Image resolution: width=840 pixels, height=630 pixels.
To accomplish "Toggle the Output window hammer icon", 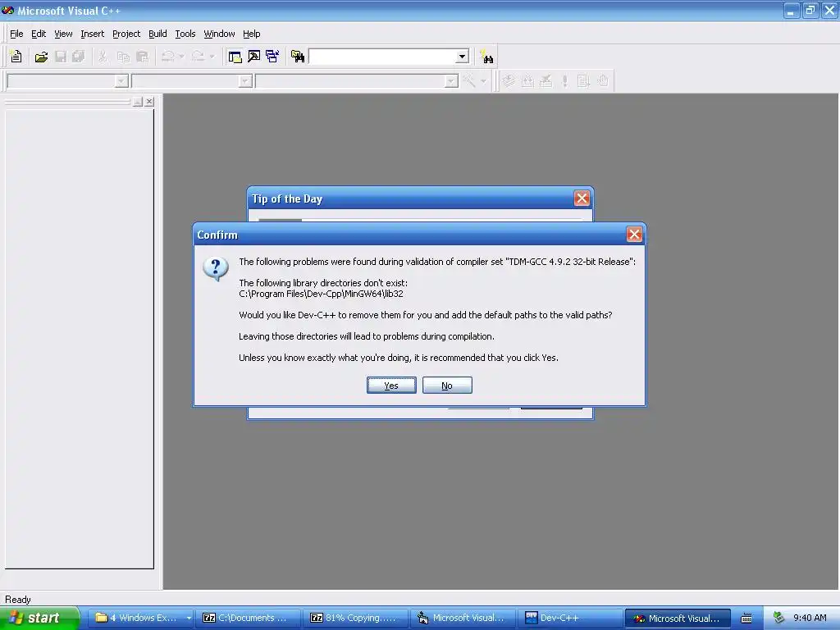I will point(254,57).
